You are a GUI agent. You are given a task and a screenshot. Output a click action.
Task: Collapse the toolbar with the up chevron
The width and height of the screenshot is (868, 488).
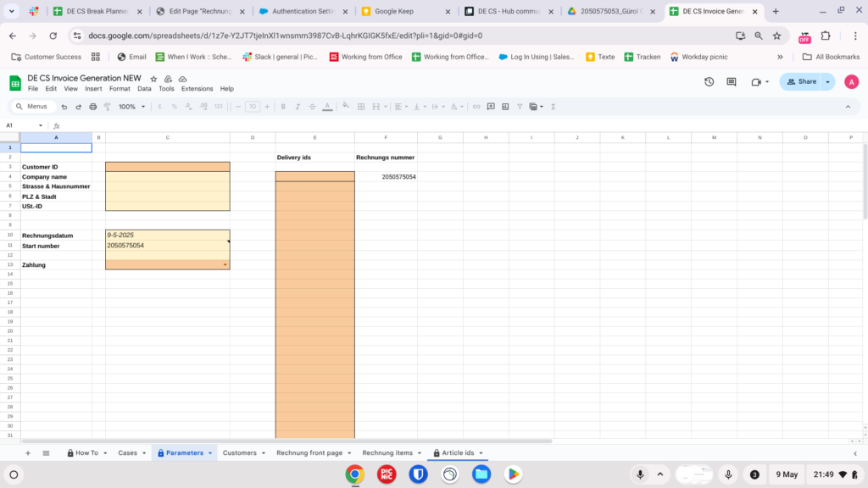(847, 107)
